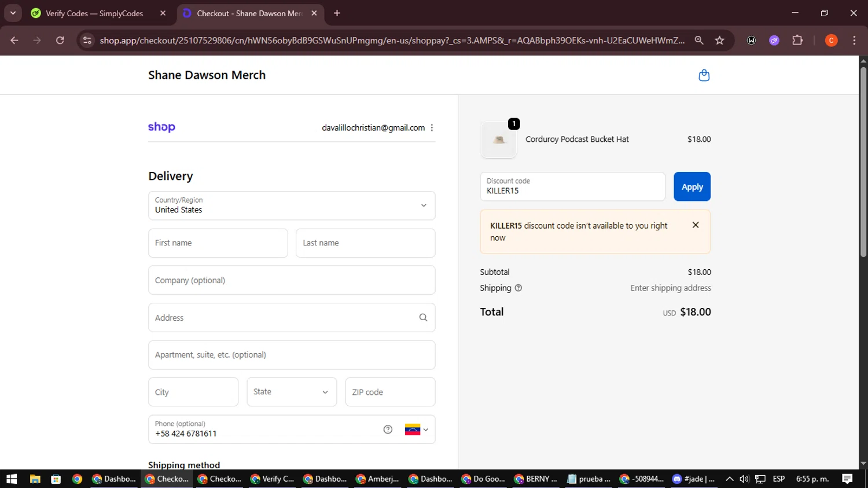Click the Enter shipping address text

[x=671, y=288]
